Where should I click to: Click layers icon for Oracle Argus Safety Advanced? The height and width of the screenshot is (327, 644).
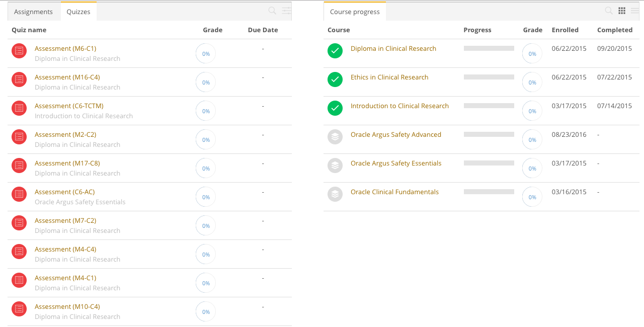335,137
